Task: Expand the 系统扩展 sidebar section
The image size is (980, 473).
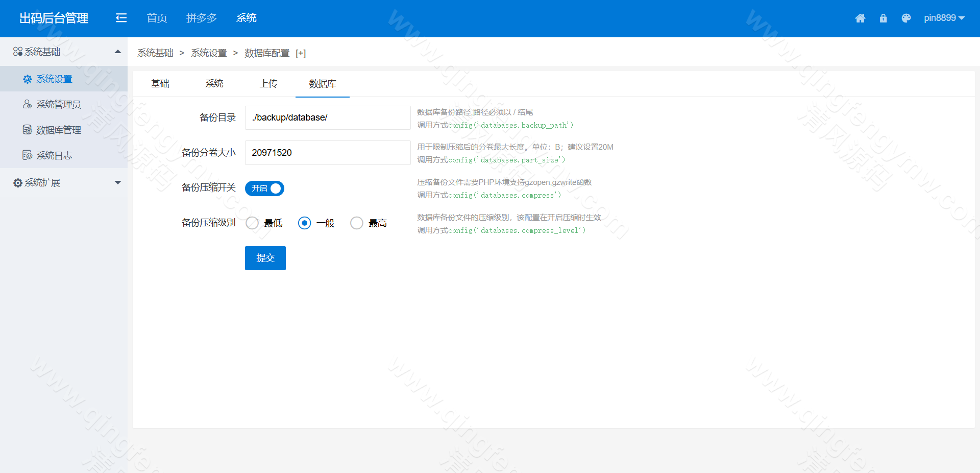Action: pos(118,182)
